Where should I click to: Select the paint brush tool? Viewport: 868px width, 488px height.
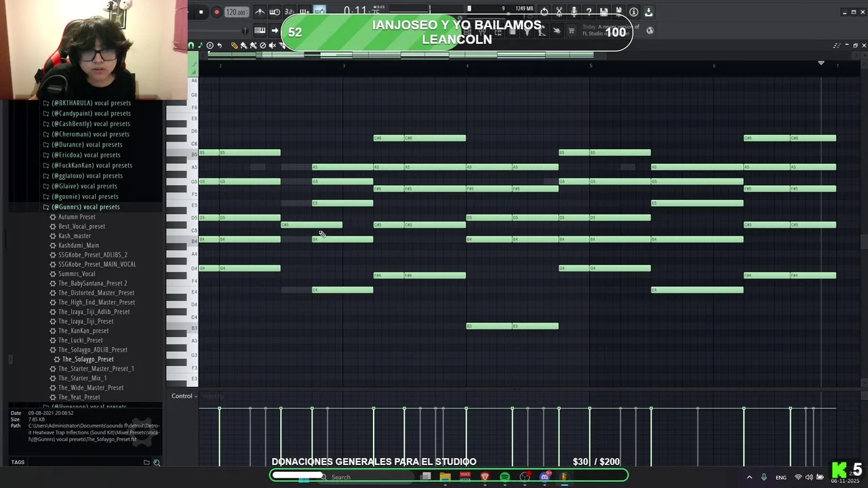[243, 45]
